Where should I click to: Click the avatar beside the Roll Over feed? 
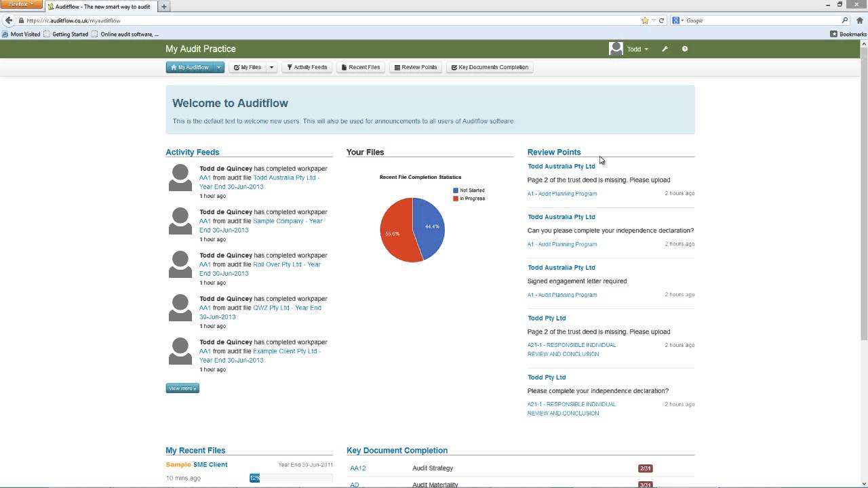pos(180,264)
